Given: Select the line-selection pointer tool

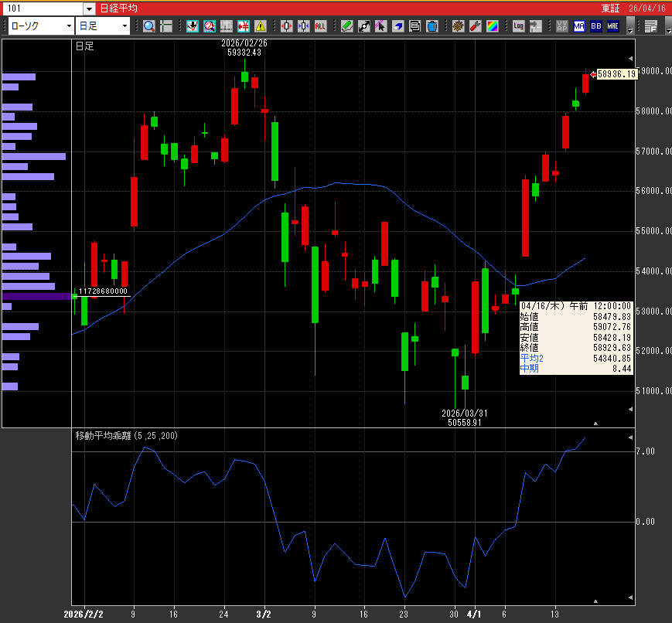Looking at the screenshot, I should click(380, 26).
